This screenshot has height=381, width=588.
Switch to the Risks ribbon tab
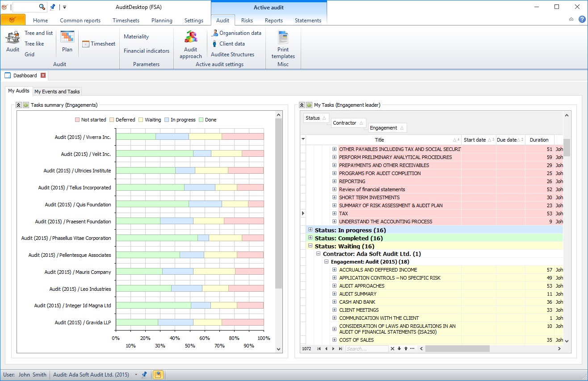247,20
